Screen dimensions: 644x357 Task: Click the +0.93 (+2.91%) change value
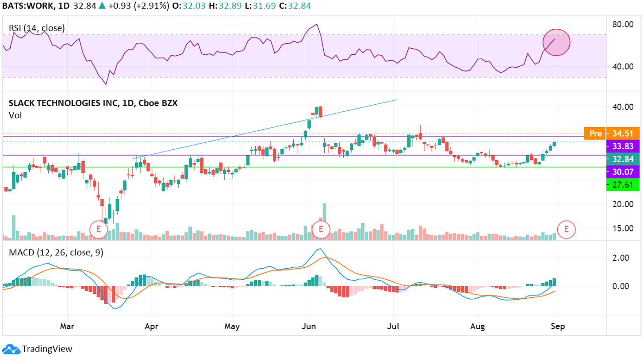(x=139, y=5)
